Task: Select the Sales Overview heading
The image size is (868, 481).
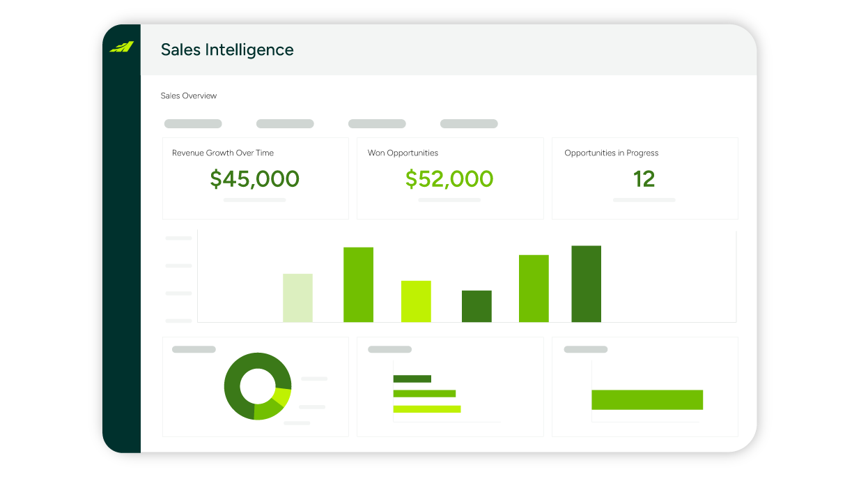Action: pos(188,96)
